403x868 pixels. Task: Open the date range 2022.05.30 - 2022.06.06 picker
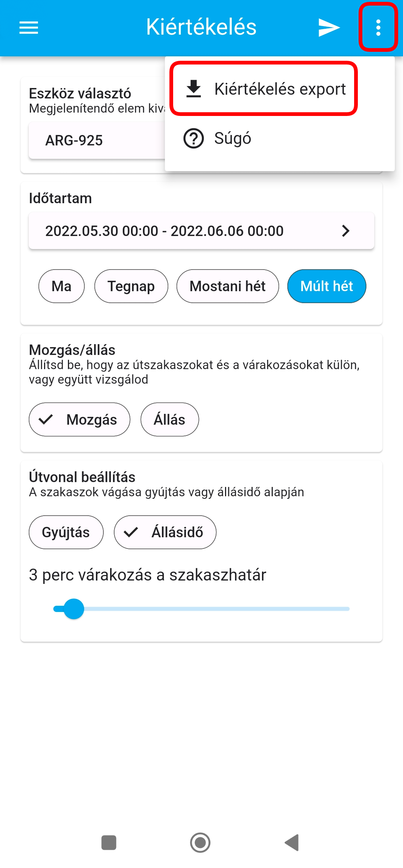point(201,231)
